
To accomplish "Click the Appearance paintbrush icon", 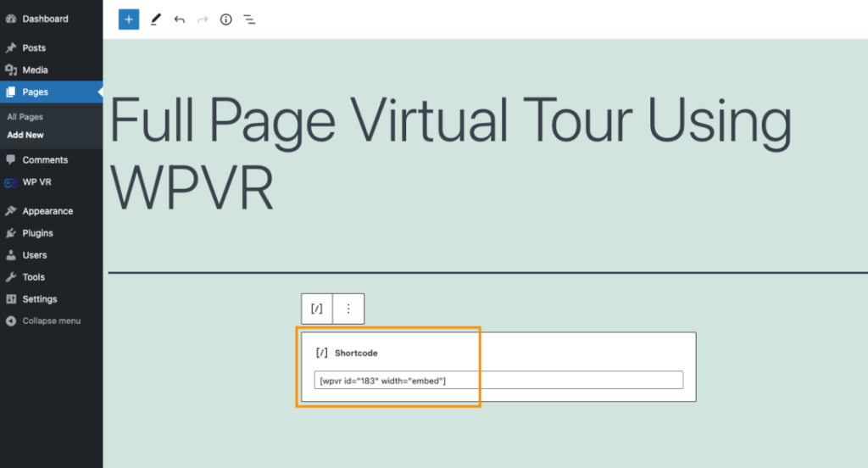I will 11,210.
